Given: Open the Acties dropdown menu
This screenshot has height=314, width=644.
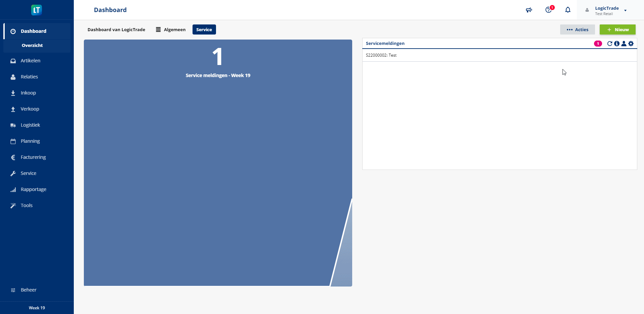Looking at the screenshot, I should (577, 29).
